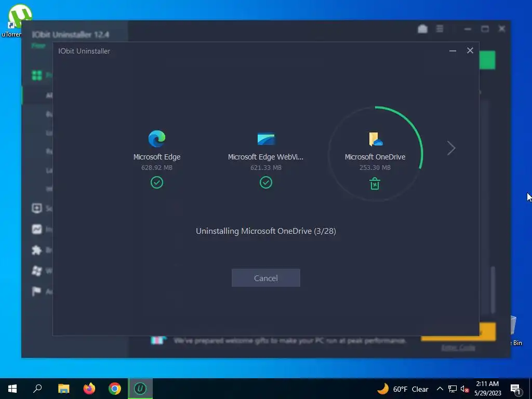Open File Explorer from taskbar
The height and width of the screenshot is (399, 532).
[x=63, y=389]
